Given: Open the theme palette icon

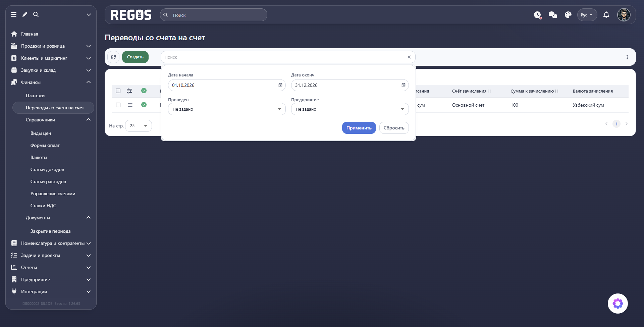Looking at the screenshot, I should click(x=568, y=15).
